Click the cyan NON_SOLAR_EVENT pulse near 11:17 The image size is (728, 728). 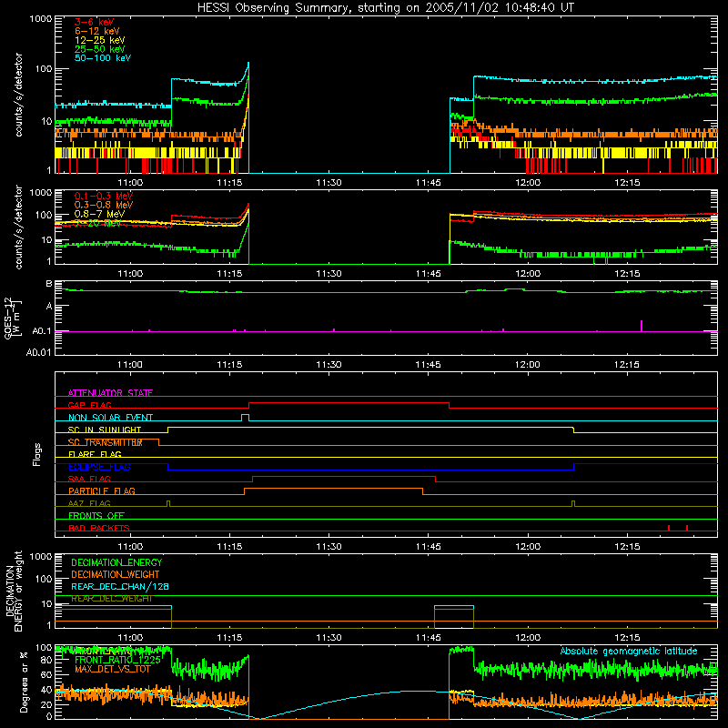(x=245, y=417)
